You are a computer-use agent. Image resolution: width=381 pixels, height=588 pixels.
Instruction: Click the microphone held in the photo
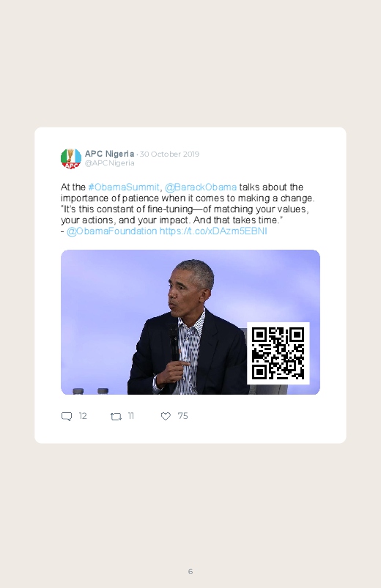point(174,343)
